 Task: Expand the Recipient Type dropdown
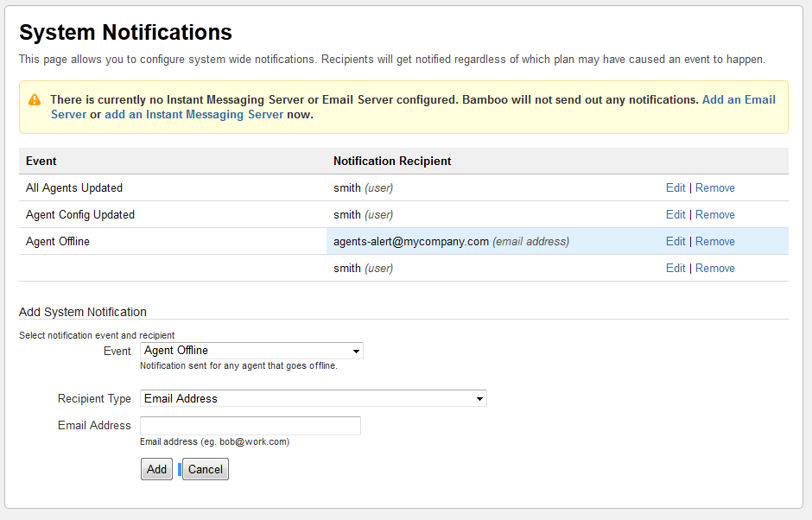click(x=314, y=398)
